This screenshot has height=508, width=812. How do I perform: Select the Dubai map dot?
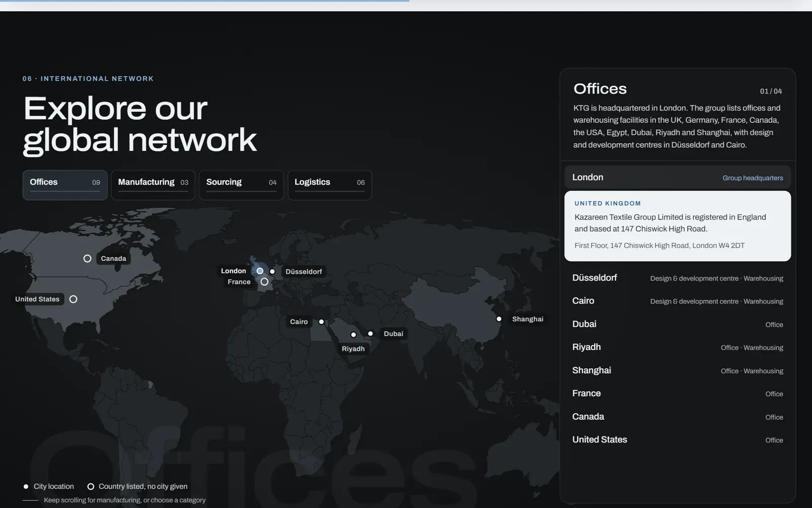(x=370, y=334)
